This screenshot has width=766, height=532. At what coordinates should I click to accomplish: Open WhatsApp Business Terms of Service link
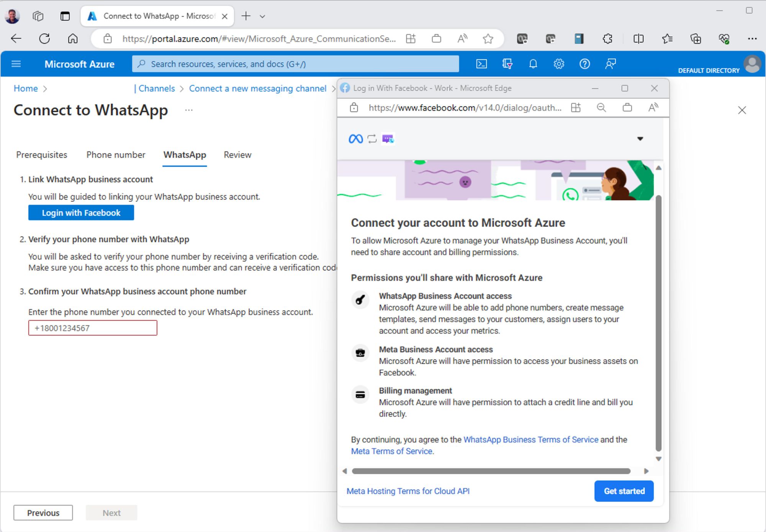[x=531, y=439]
